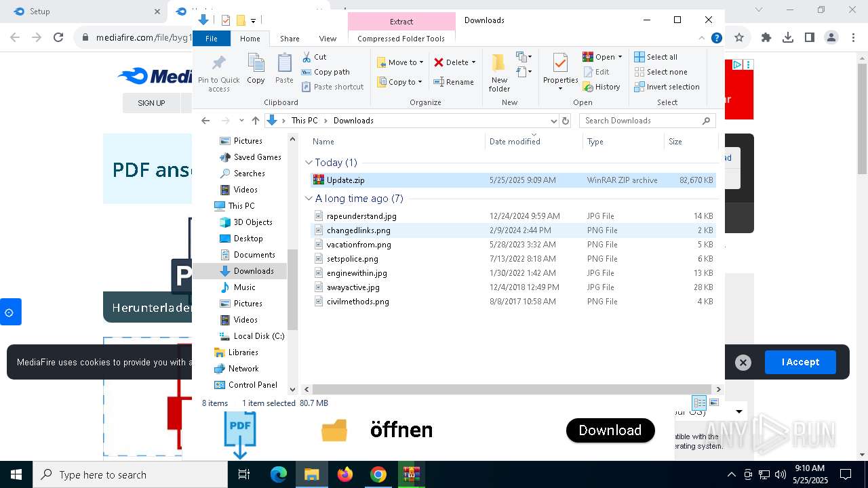Open the address bar history dropdown
868x488 pixels.
(553, 121)
